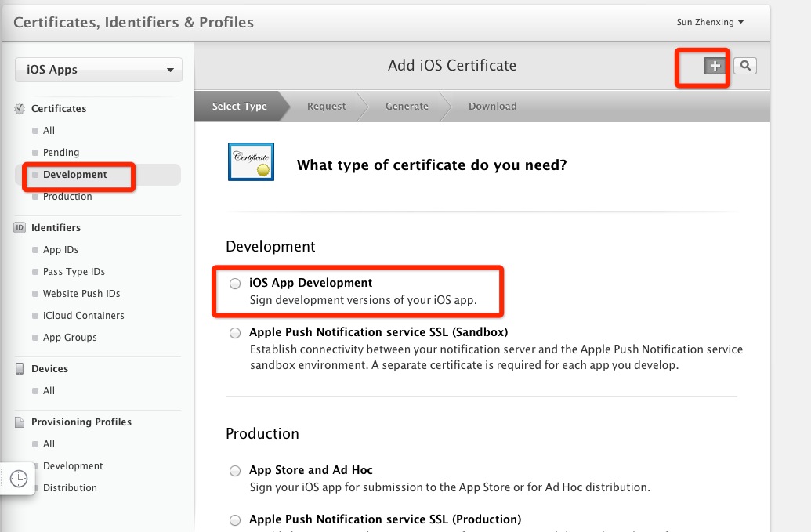Open App Groups

click(70, 338)
